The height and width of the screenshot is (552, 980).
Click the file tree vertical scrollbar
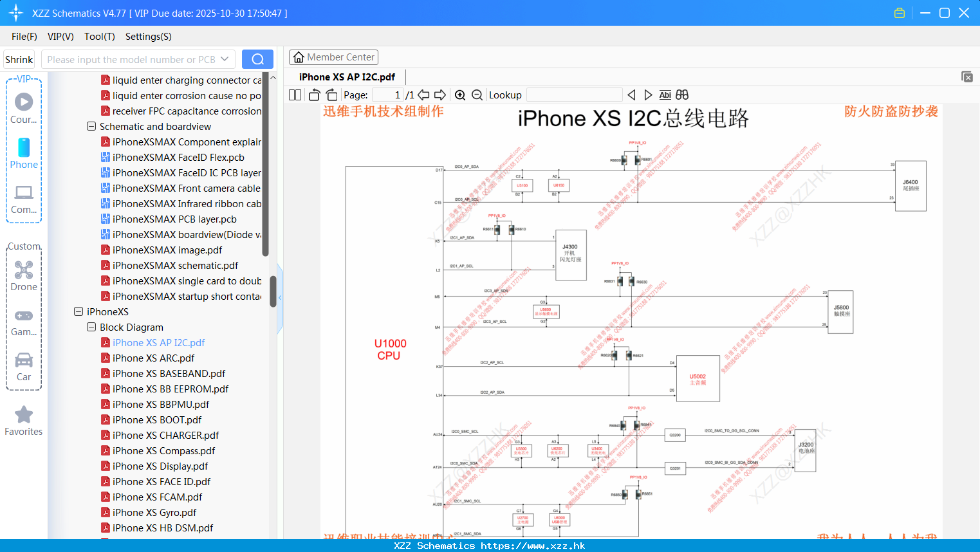click(273, 291)
